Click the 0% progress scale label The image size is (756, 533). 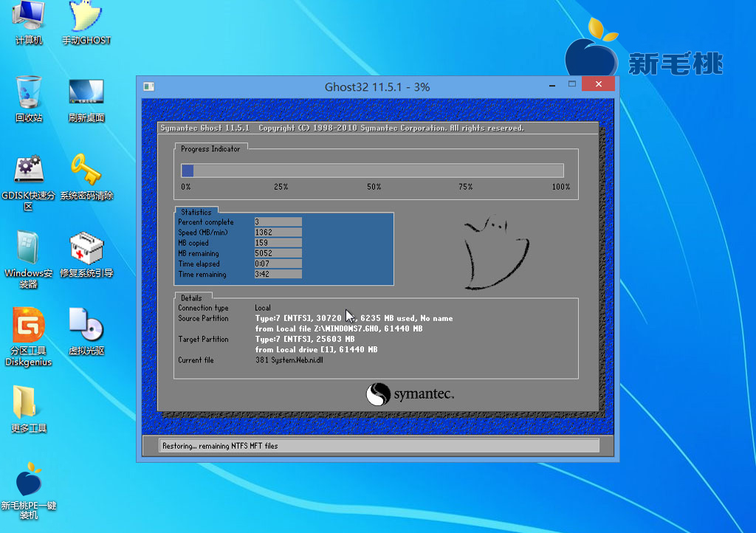(186, 187)
